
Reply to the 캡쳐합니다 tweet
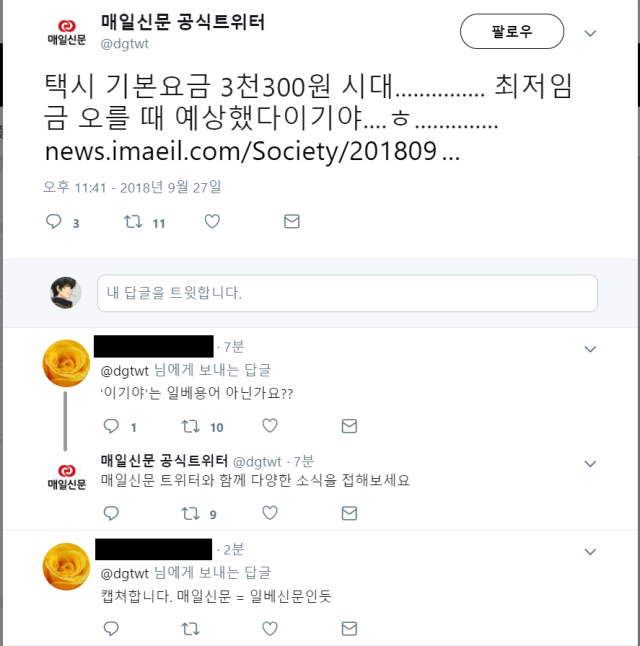(x=111, y=629)
